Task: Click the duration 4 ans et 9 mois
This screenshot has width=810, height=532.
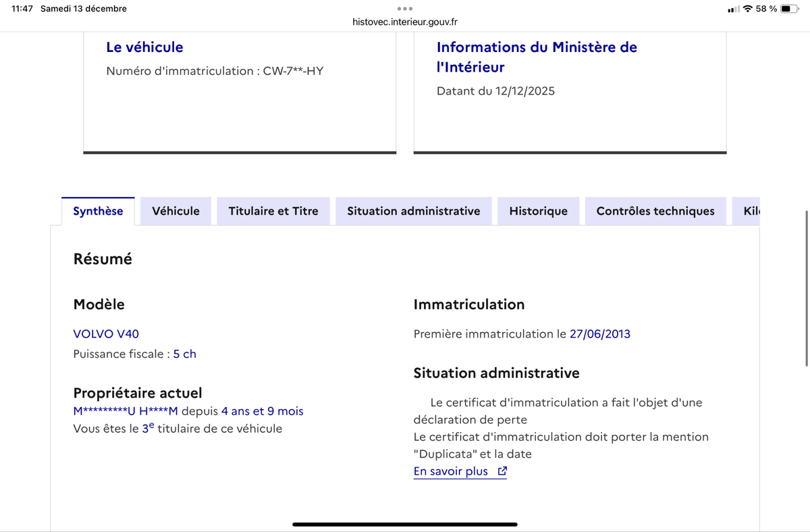Action: [x=263, y=411]
